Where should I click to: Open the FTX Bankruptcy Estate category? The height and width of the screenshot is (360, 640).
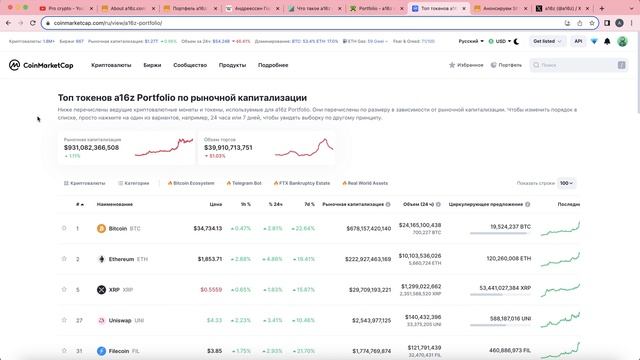click(x=302, y=183)
